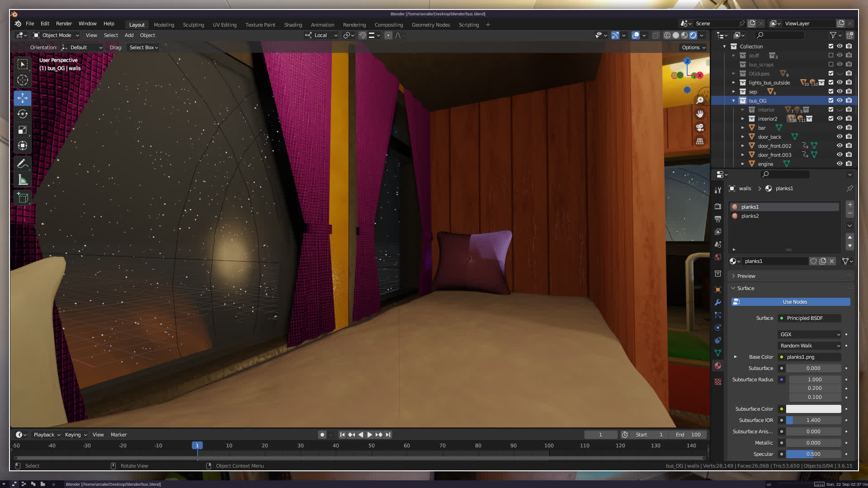The width and height of the screenshot is (868, 488).
Task: Switch to the Sculpting workspace tab
Action: pos(193,25)
